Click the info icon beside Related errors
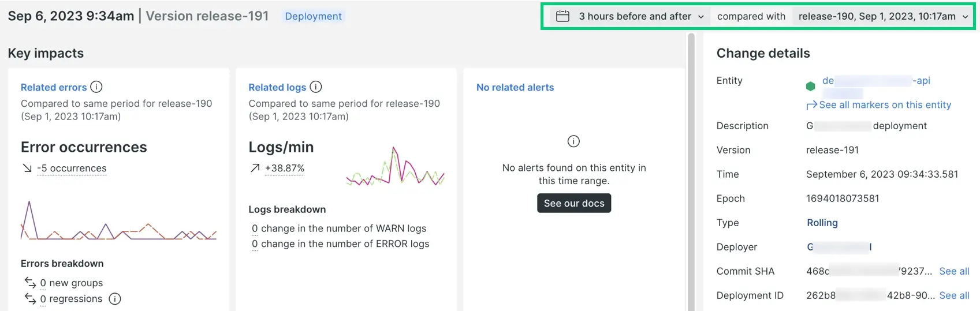 pos(96,87)
